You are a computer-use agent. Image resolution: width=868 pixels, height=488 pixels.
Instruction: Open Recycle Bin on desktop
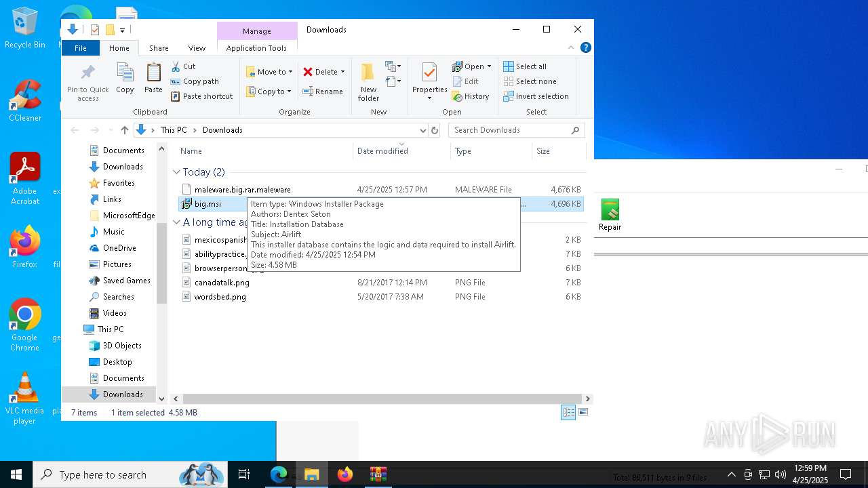25,28
